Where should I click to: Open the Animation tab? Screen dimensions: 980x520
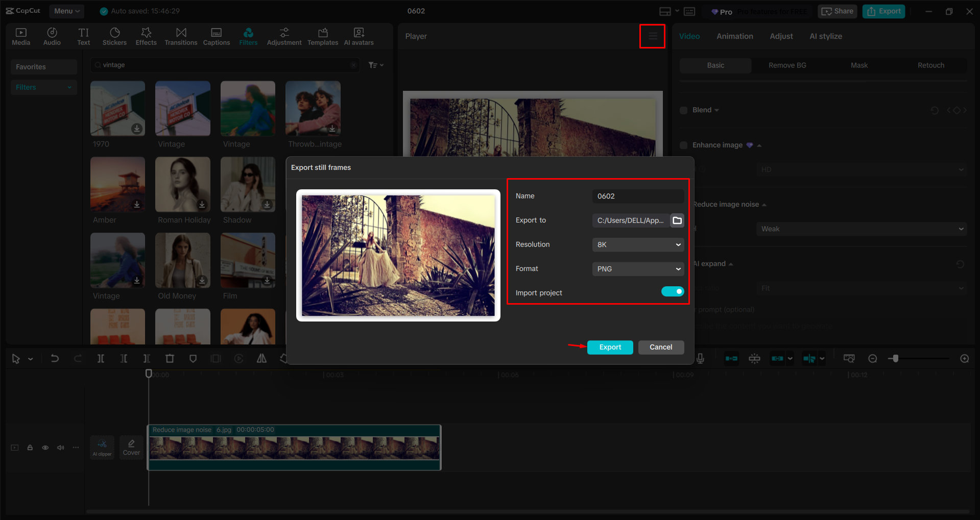click(734, 36)
